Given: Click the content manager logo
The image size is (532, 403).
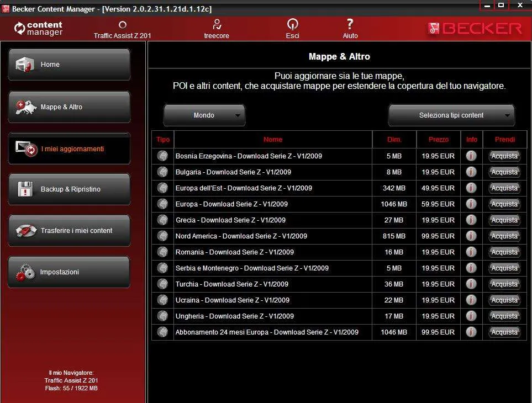Looking at the screenshot, I should coord(38,28).
